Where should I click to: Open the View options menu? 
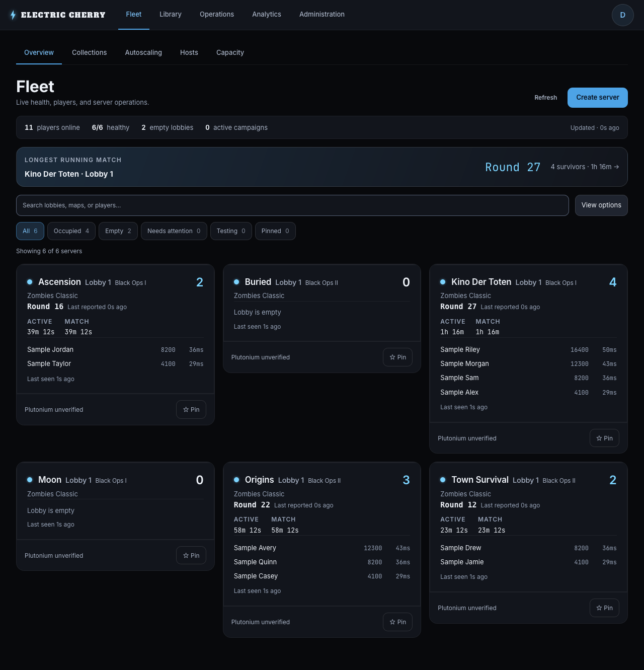pos(601,205)
